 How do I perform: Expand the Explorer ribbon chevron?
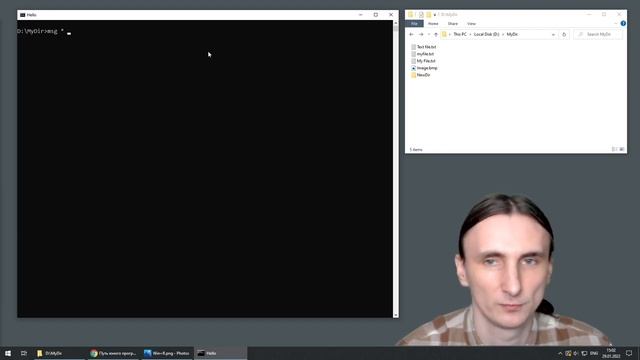616,23
